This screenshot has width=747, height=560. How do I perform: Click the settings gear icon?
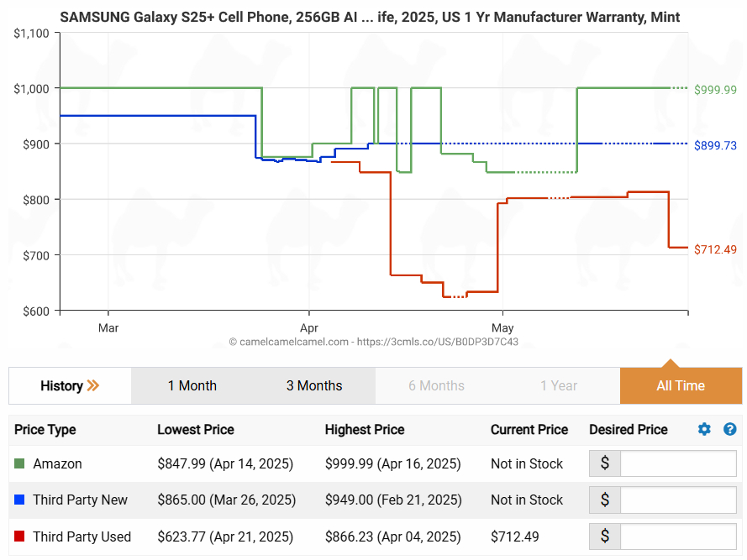704,429
